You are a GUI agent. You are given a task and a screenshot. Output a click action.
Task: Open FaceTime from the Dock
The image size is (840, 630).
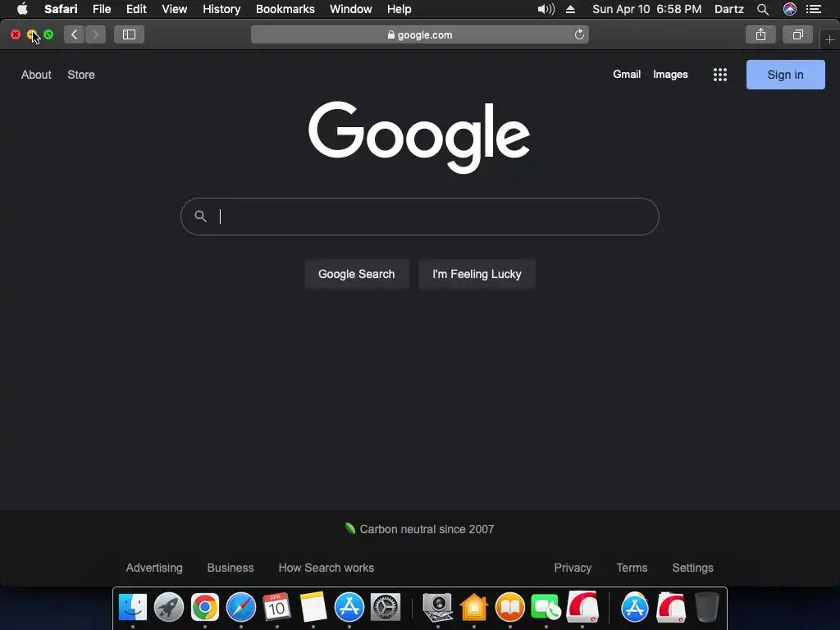point(546,608)
